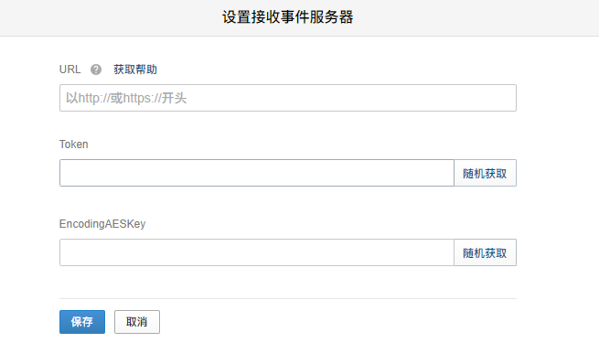Click the Token field label
Image resolution: width=599 pixels, height=364 pixels.
click(74, 145)
